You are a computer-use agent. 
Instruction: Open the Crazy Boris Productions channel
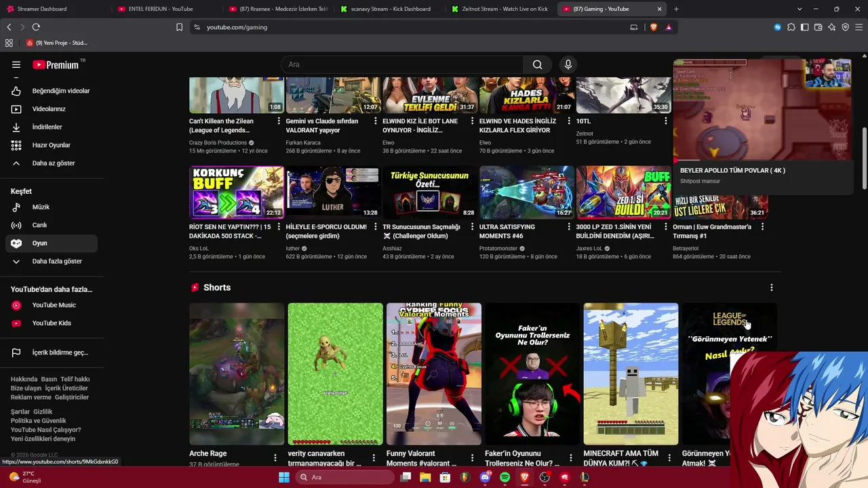[218, 142]
